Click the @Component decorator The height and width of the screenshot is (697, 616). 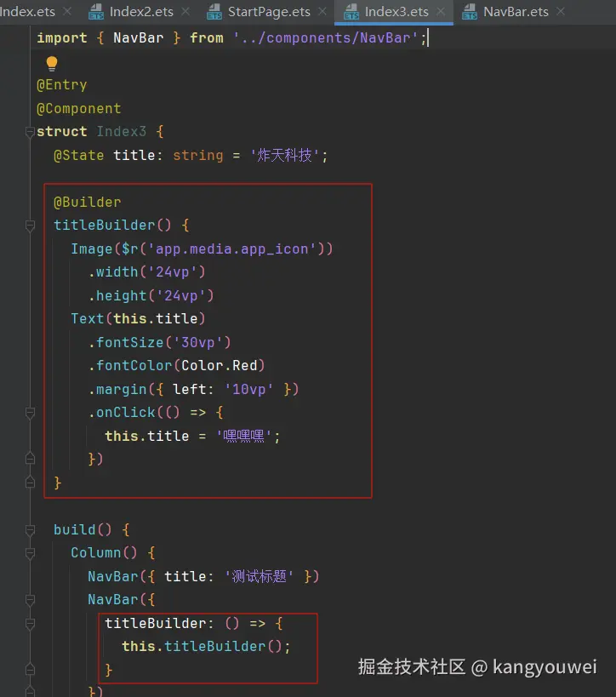click(x=78, y=108)
